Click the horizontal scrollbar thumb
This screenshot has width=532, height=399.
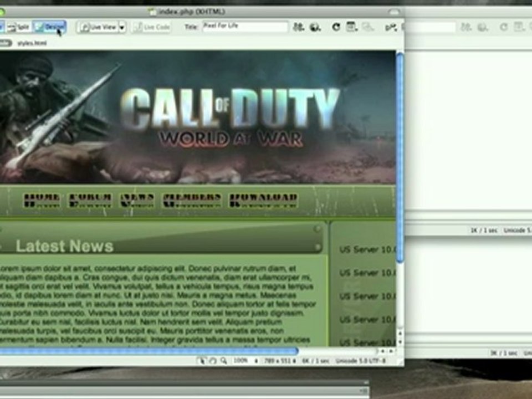149,351
